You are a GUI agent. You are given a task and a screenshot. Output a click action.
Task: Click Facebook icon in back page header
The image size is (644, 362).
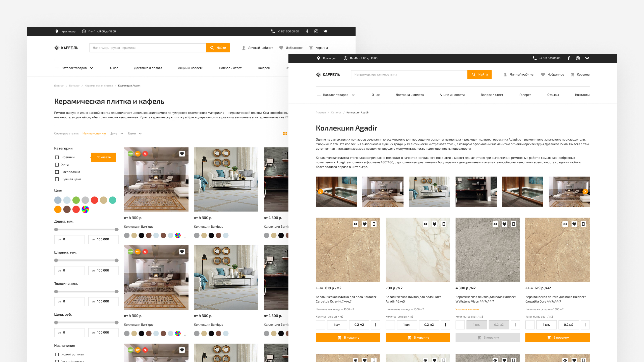307,32
